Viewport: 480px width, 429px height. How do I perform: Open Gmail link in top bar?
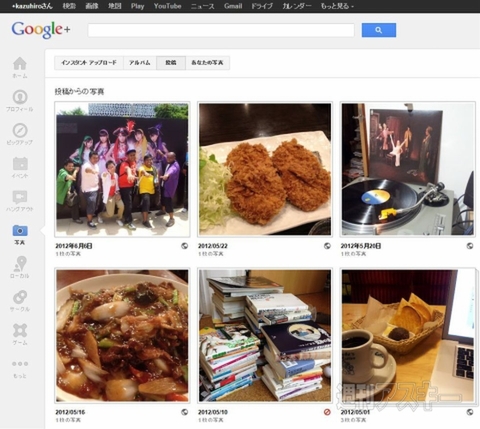click(233, 6)
